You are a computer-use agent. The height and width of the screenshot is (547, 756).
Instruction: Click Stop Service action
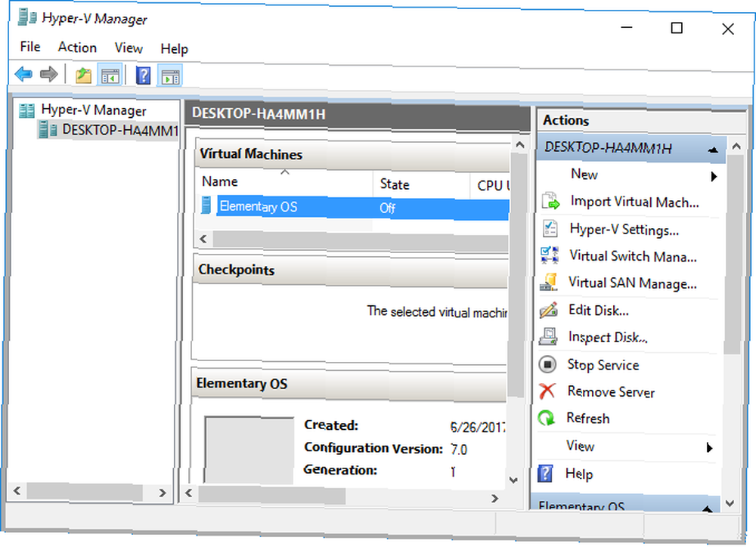pyautogui.click(x=603, y=365)
